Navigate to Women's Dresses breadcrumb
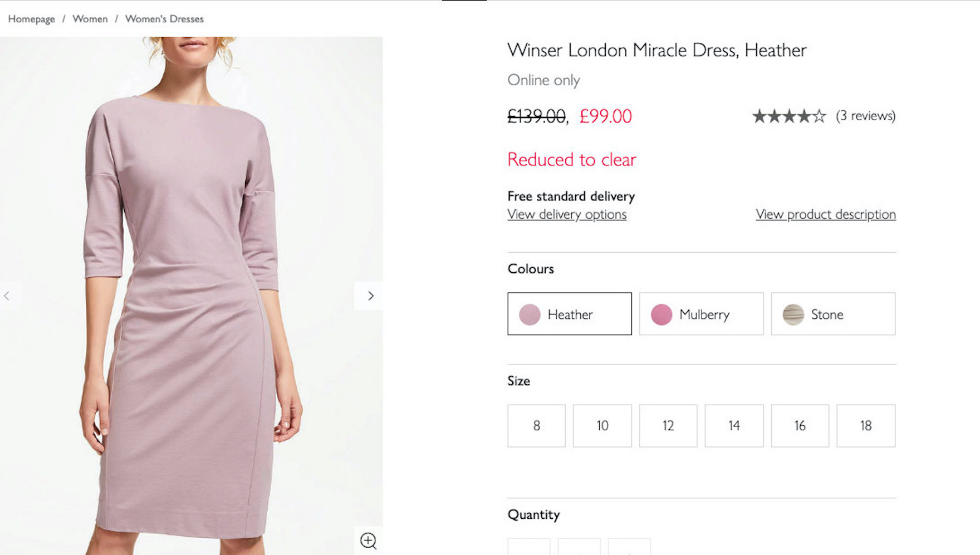Image resolution: width=980 pixels, height=555 pixels. click(164, 19)
